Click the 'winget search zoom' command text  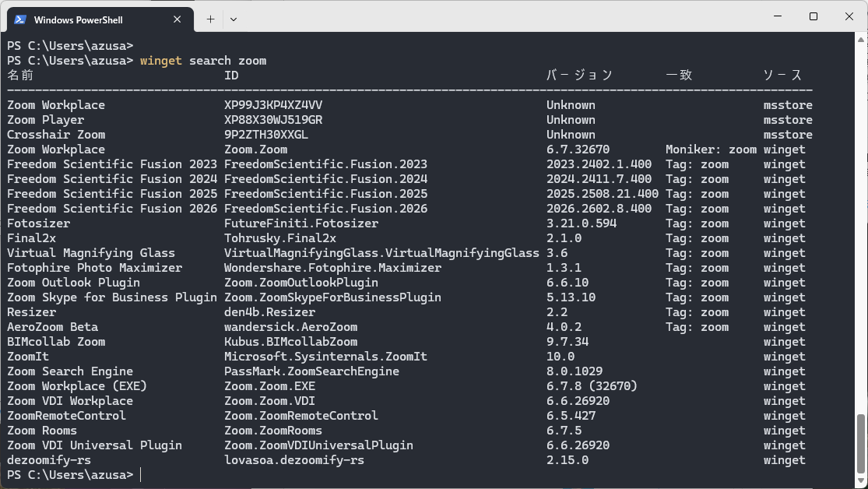[x=203, y=61]
